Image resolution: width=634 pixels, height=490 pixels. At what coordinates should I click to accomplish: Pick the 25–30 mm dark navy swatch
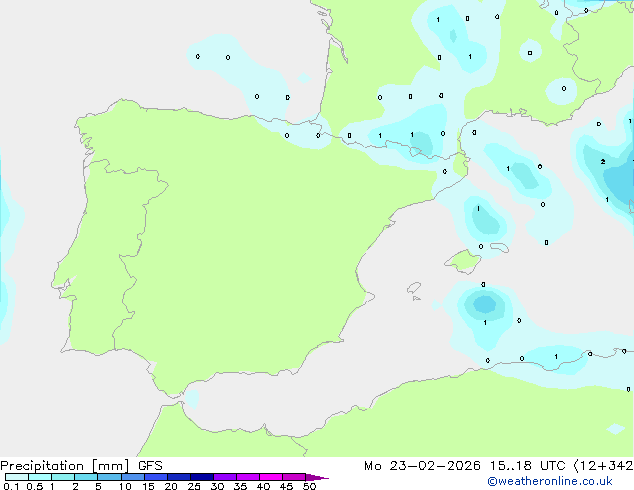(x=202, y=477)
